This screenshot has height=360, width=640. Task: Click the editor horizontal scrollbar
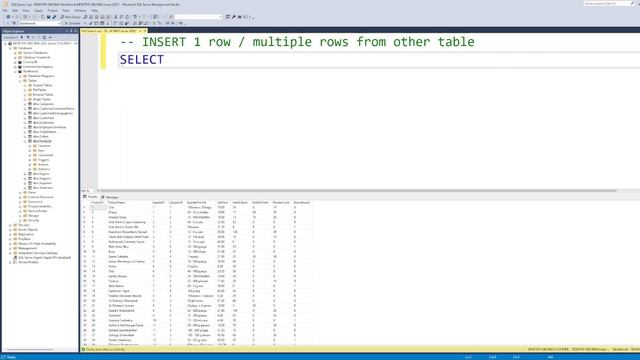(x=358, y=191)
